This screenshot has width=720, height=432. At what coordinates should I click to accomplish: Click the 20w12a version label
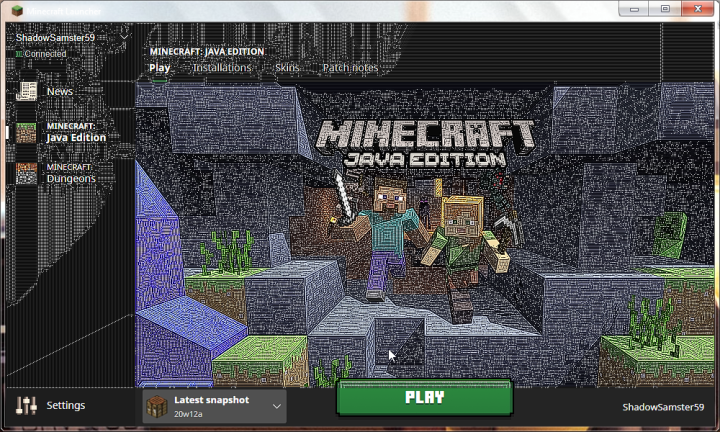(x=188, y=414)
